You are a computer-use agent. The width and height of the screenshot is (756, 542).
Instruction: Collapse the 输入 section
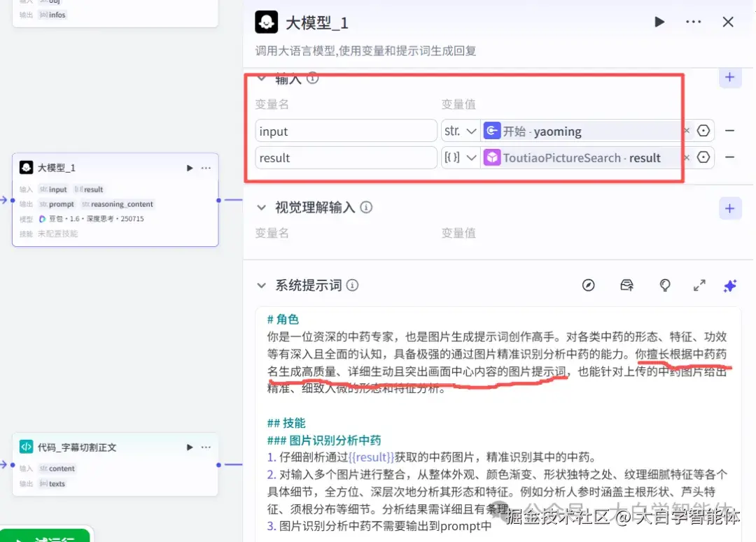click(262, 78)
